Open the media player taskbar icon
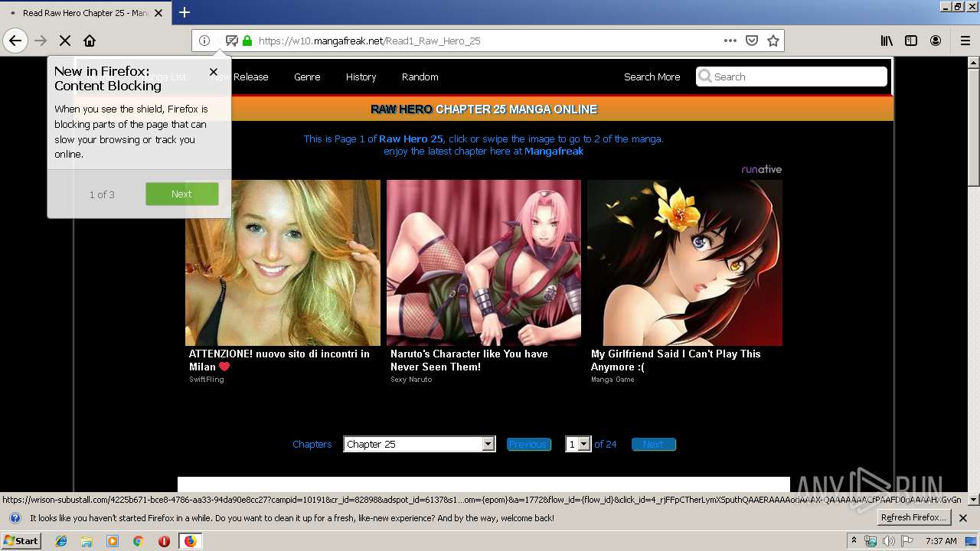Viewport: 980px width, 551px height. click(x=113, y=541)
